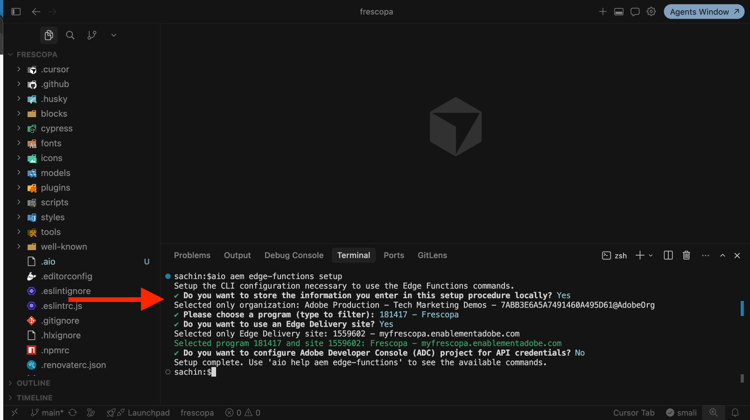Collapse the FRESCOPA root folder

37,55
